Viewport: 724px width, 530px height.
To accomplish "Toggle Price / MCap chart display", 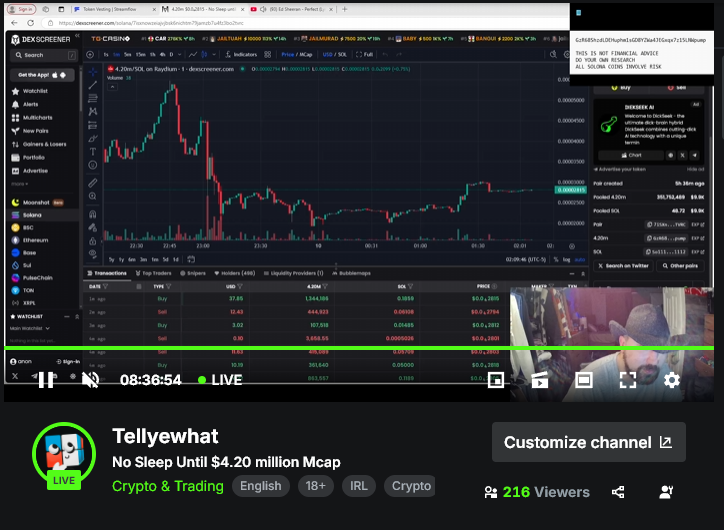I will click(296, 54).
